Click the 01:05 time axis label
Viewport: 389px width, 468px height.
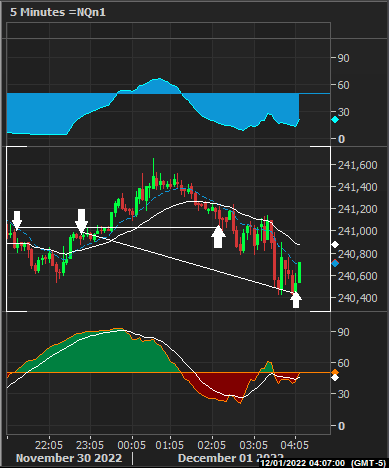click(170, 445)
